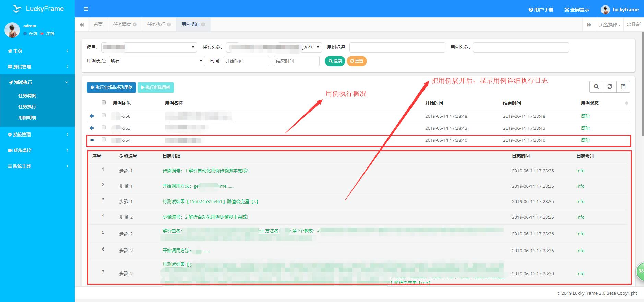Screen dimensions: 644x302
Task: Click log text 将测试结果【1560245315461】
Action: pos(210,201)
